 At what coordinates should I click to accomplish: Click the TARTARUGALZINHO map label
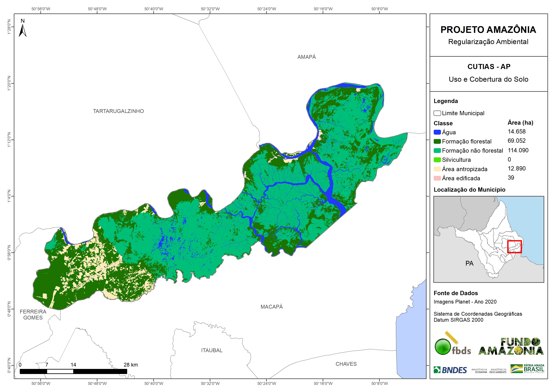click(x=118, y=111)
